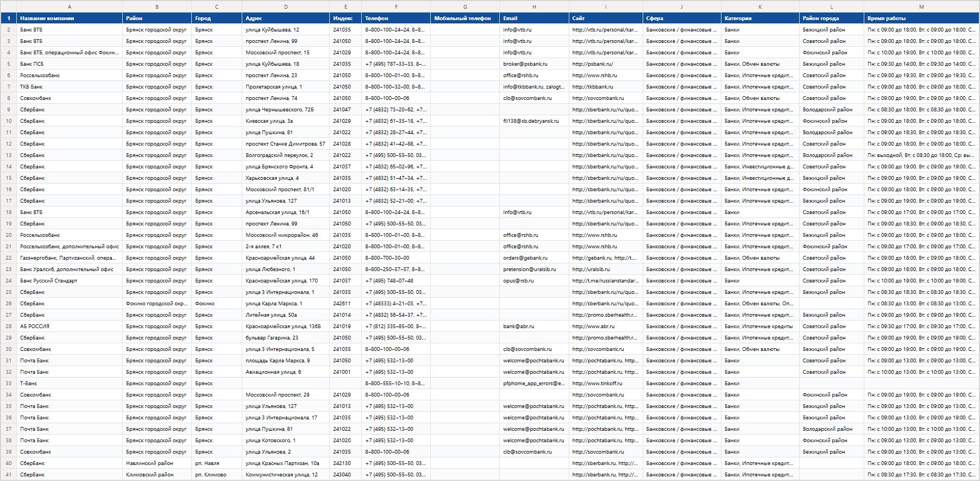The height and width of the screenshot is (490, 980).
Task: Click the 'Индекс' header cell
Action: point(345,18)
